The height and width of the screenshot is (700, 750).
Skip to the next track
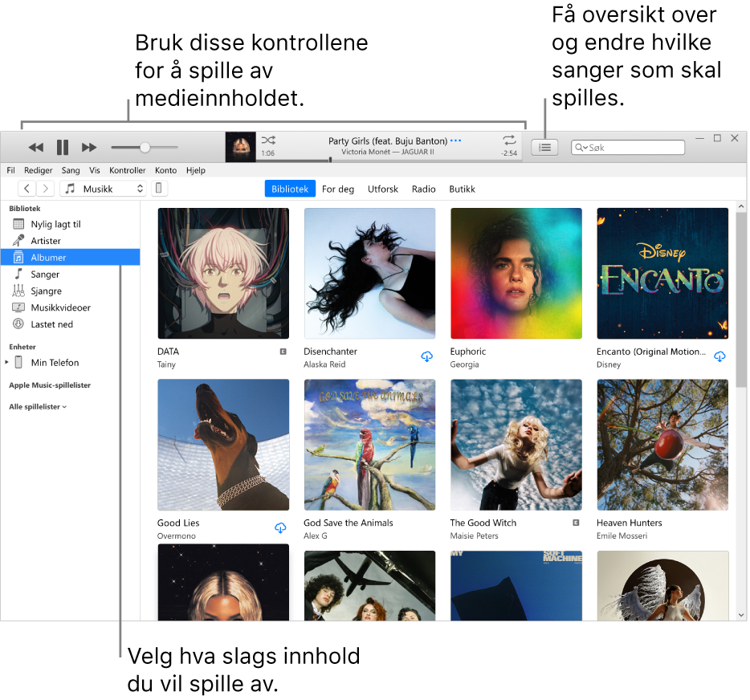click(x=88, y=147)
